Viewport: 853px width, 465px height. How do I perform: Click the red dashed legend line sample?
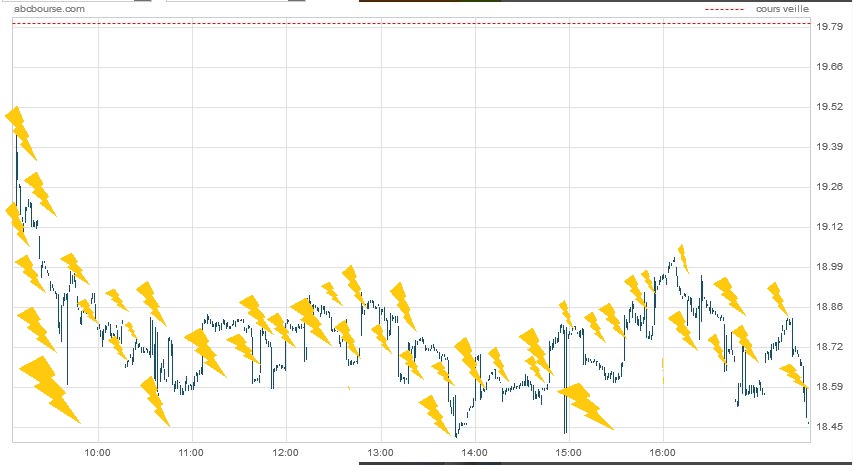pos(724,9)
